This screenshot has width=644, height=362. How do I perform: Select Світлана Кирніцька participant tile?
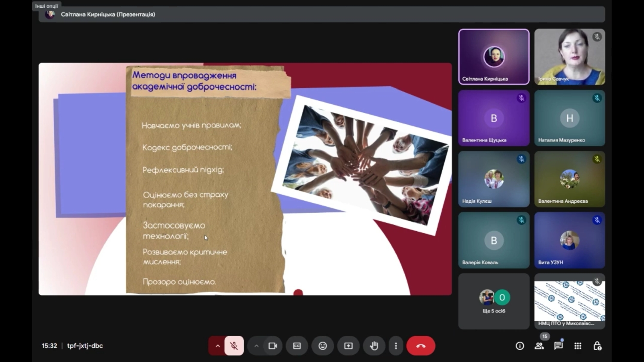pyautogui.click(x=494, y=57)
